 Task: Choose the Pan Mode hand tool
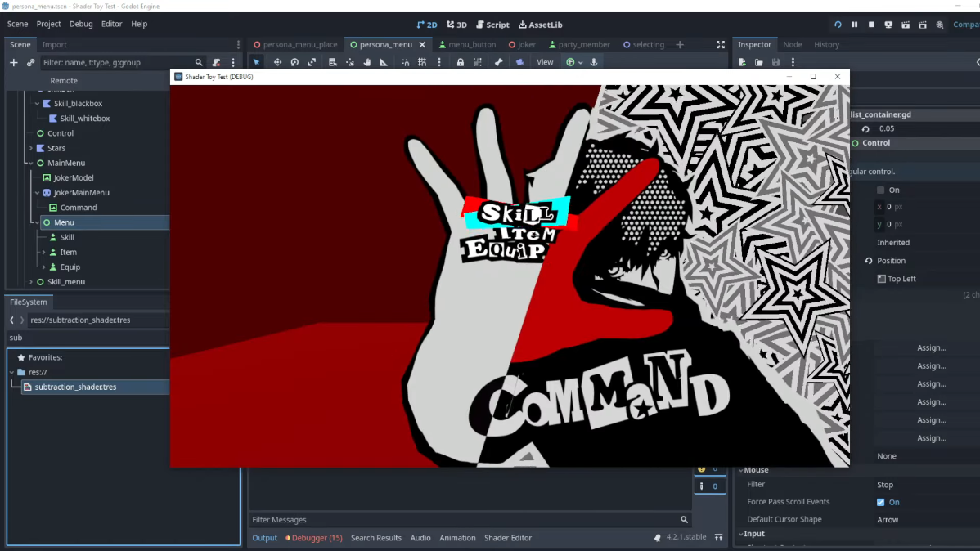click(x=366, y=62)
